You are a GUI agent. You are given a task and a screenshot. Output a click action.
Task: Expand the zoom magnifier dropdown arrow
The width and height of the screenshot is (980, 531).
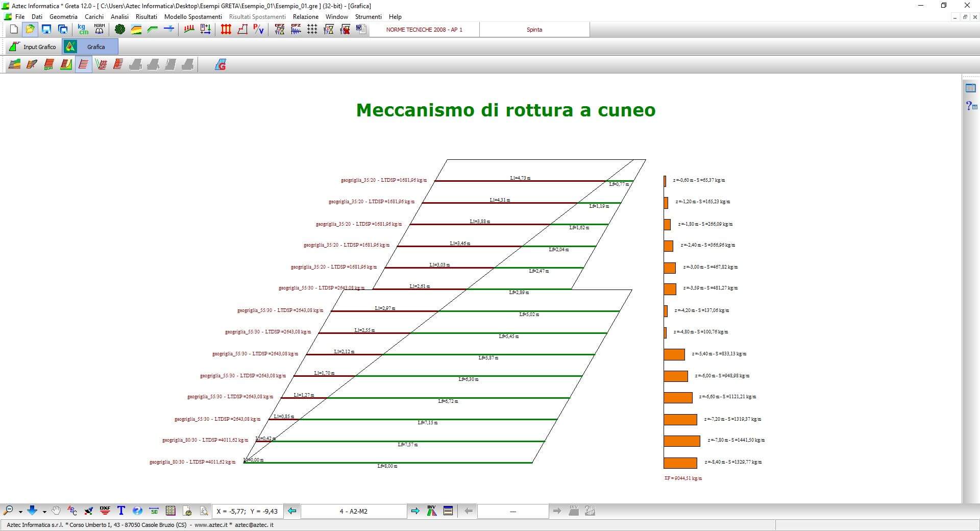pyautogui.click(x=20, y=512)
